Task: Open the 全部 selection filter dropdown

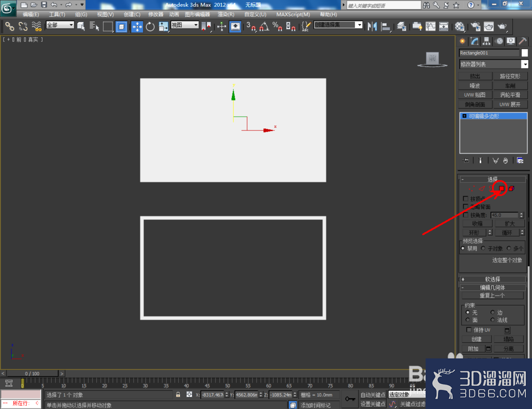Action: 60,25
